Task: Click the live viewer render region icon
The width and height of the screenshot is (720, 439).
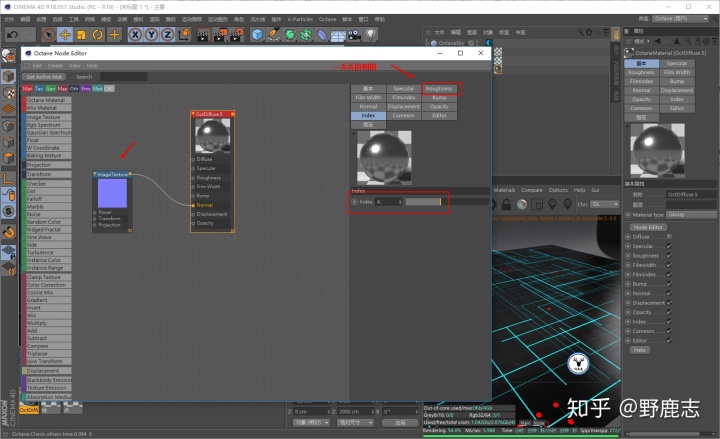Action: (x=537, y=204)
